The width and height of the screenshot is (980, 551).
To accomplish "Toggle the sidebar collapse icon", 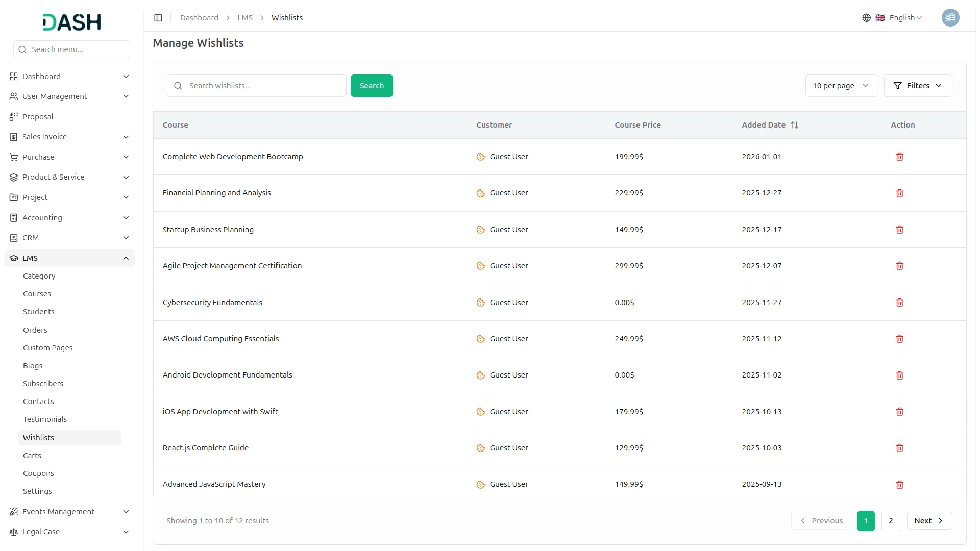I will [x=158, y=18].
